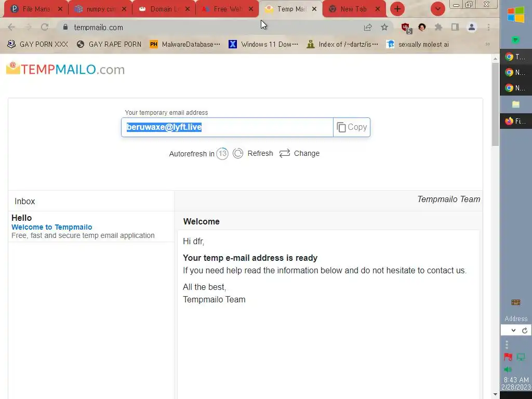Click the share page icon
Image resolution: width=532 pixels, height=399 pixels.
click(368, 27)
